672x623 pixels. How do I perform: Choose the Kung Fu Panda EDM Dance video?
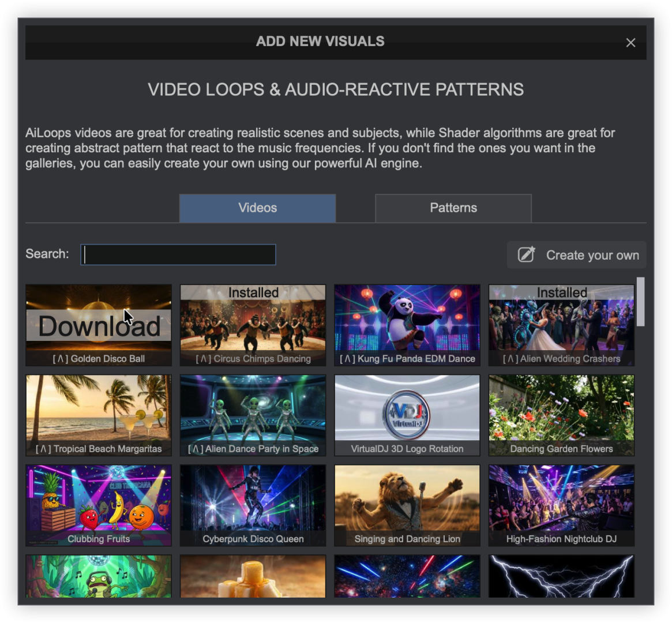click(407, 325)
